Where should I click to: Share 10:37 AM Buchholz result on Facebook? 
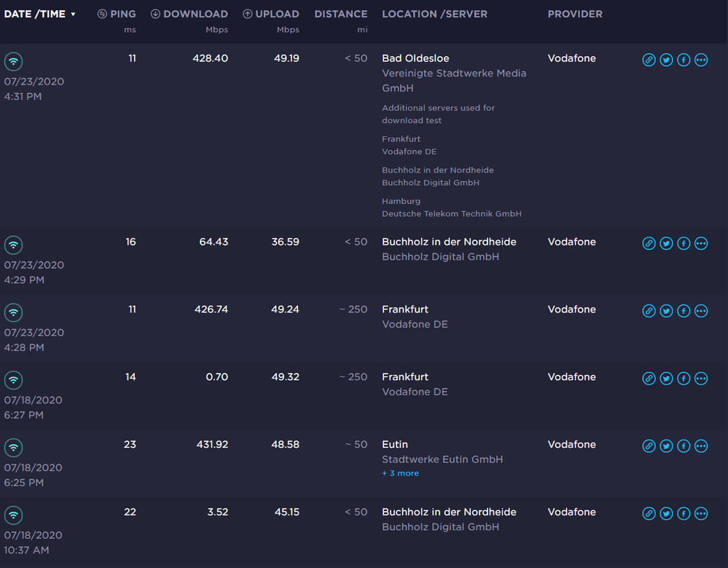[684, 513]
